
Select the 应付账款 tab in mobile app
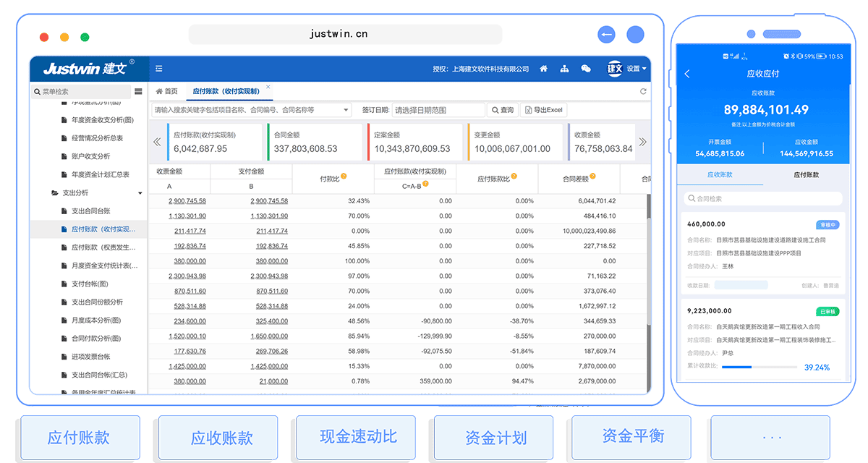[806, 175]
